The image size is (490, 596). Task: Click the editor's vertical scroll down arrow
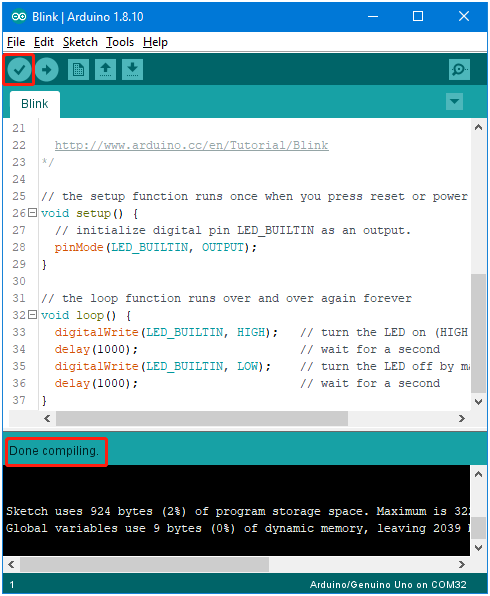tap(478, 401)
